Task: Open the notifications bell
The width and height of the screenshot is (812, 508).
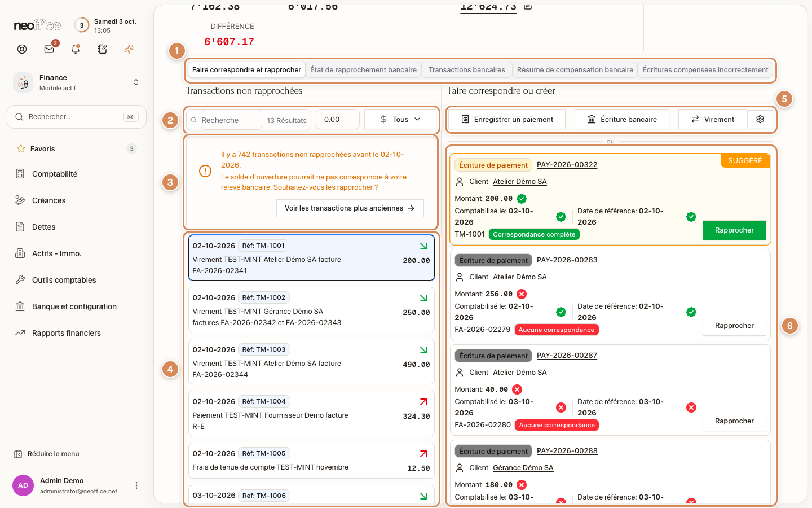Action: (x=76, y=49)
